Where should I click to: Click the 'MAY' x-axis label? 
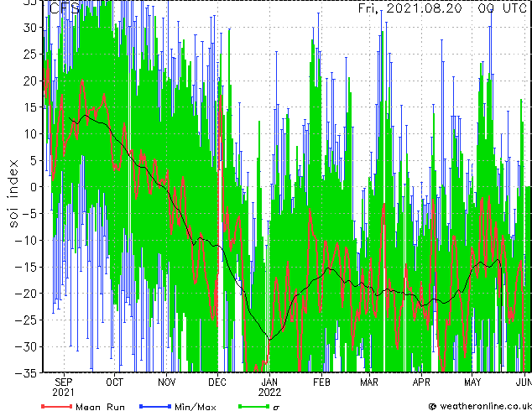pyautogui.click(x=472, y=382)
